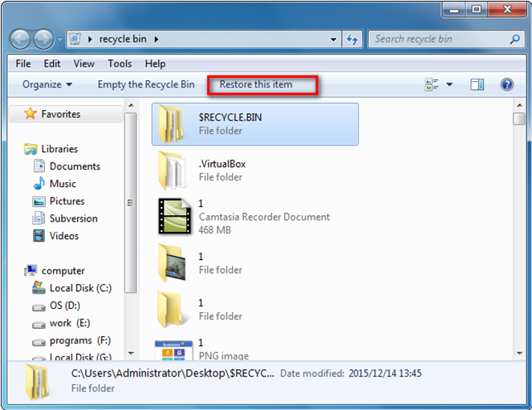This screenshot has width=532, height=410.
Task: Open Local Disk (C:)
Action: [x=81, y=288]
